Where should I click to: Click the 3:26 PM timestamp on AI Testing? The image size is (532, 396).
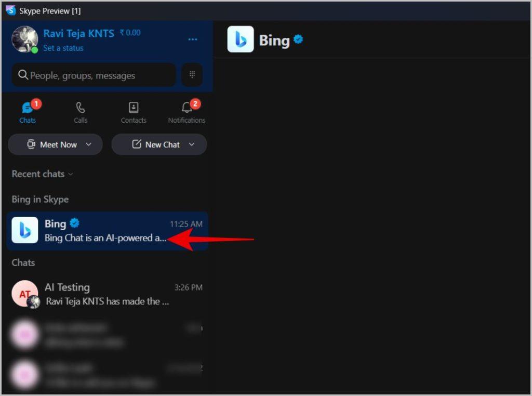[x=188, y=287]
